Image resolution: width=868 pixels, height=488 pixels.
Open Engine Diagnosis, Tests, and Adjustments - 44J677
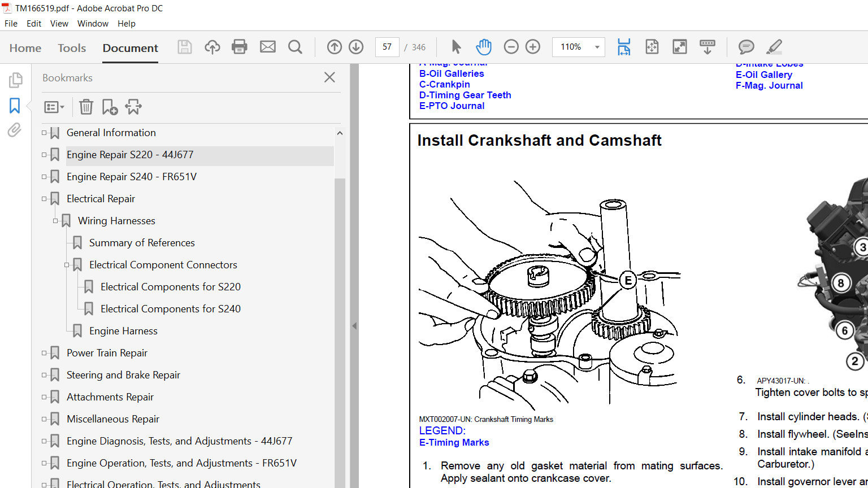[x=180, y=441]
